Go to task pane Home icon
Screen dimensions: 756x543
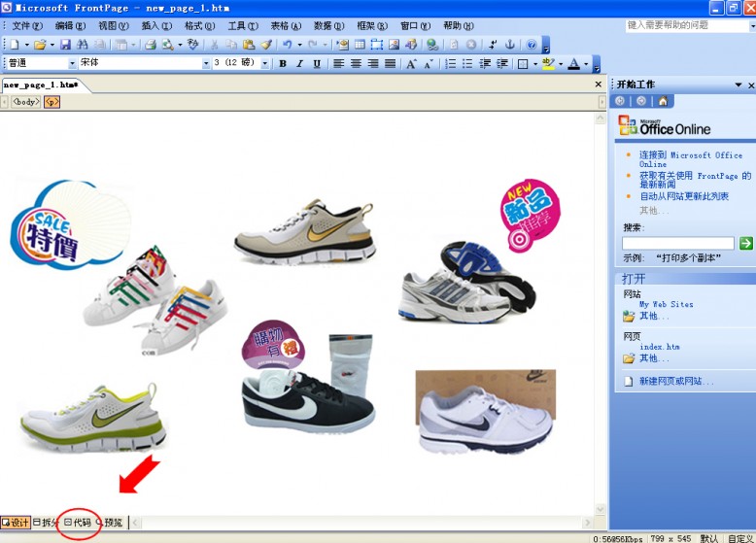click(x=663, y=101)
